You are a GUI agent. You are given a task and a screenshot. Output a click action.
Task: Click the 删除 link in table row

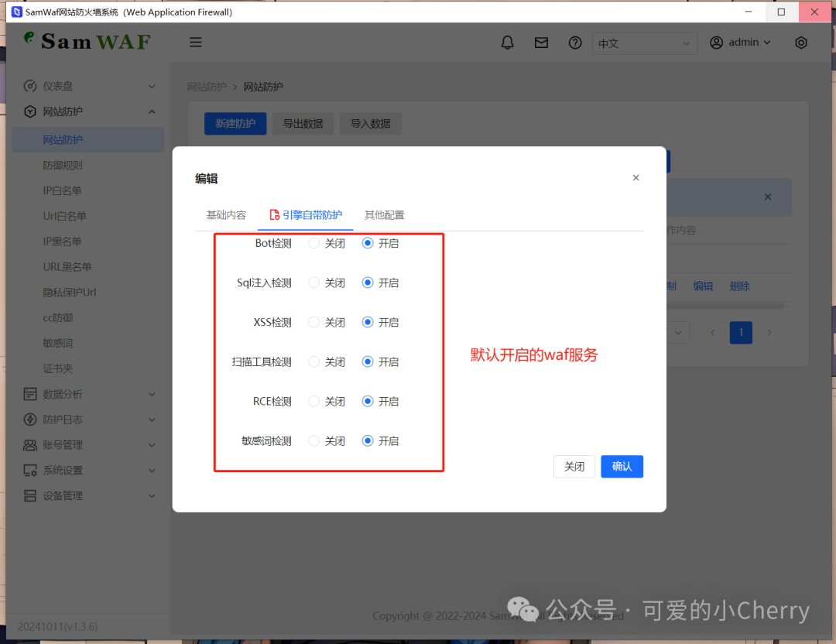(x=739, y=286)
